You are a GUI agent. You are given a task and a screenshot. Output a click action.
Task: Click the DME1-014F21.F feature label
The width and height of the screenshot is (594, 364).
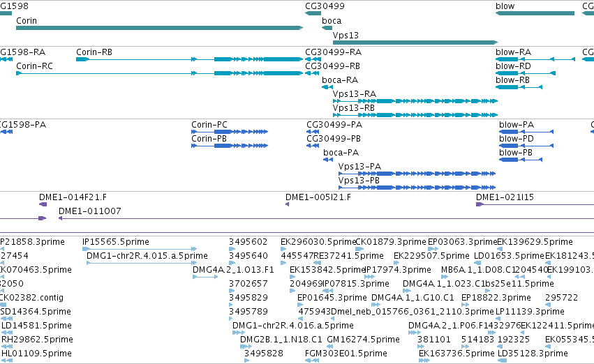[x=73, y=197]
